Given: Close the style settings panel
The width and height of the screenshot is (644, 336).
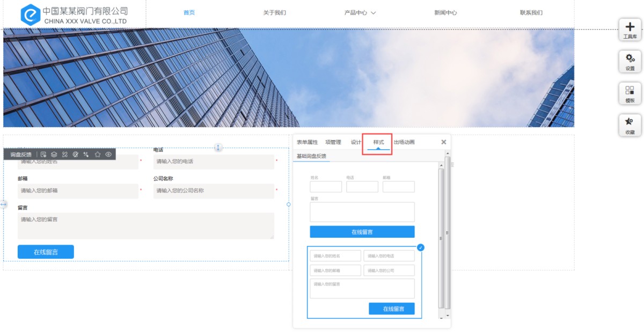Looking at the screenshot, I should (x=444, y=142).
